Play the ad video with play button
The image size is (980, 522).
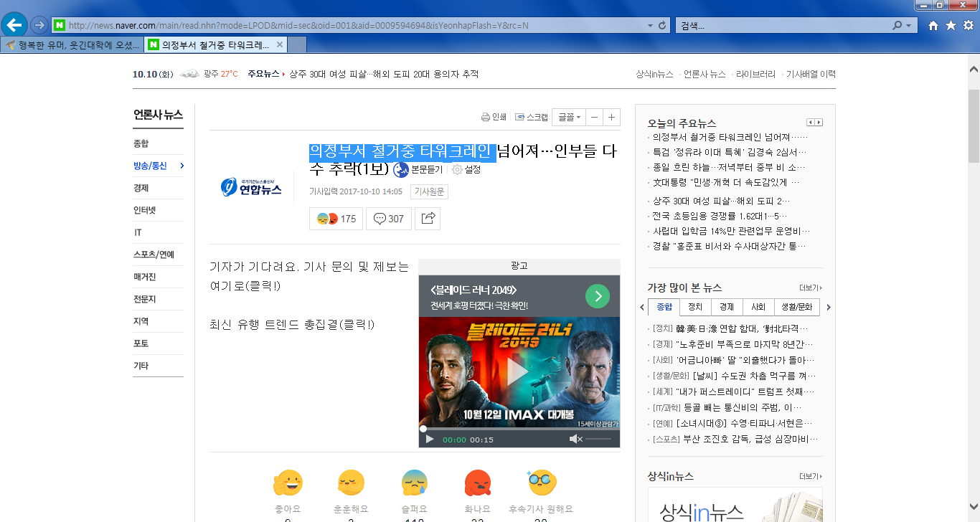[430, 439]
